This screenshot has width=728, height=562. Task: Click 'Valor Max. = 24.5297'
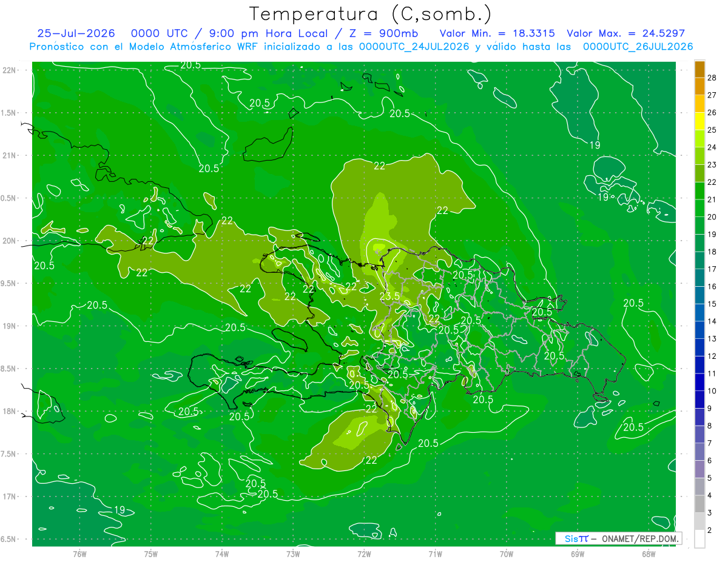click(x=625, y=33)
